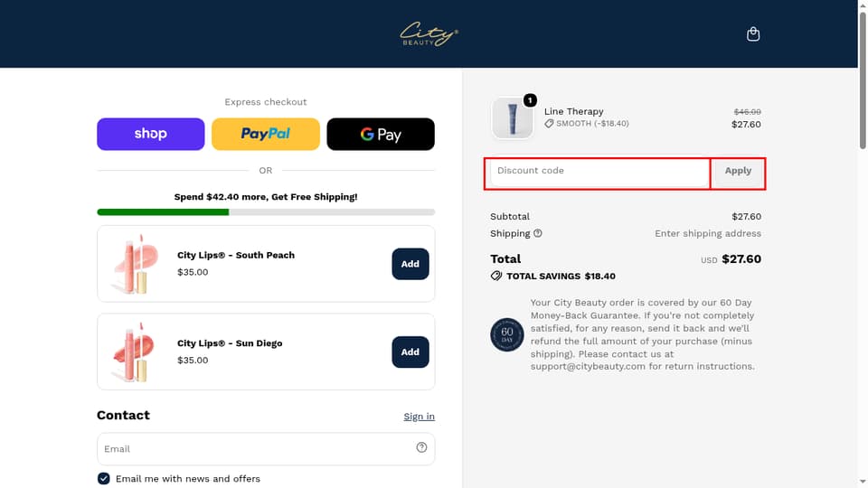The image size is (868, 488).
Task: Click the free shipping progress bar
Action: pyautogui.click(x=266, y=211)
